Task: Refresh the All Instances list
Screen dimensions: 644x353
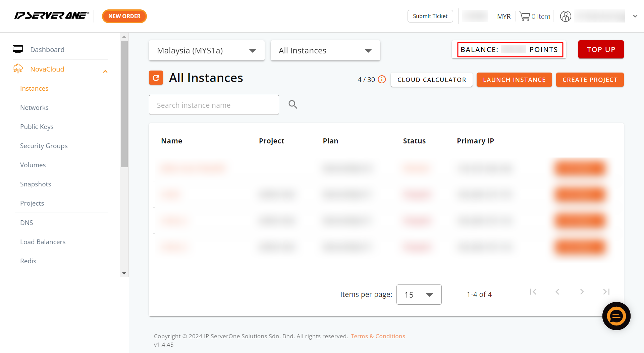Action: pyautogui.click(x=156, y=78)
